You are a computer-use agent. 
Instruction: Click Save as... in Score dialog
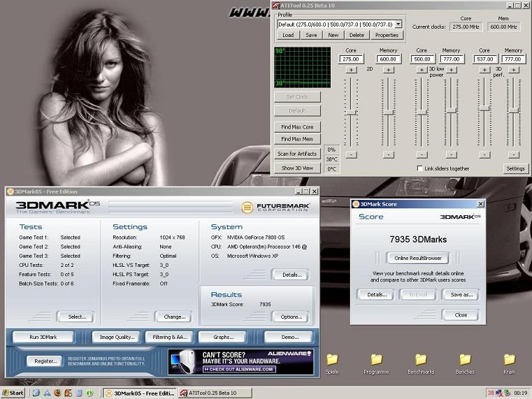(461, 295)
